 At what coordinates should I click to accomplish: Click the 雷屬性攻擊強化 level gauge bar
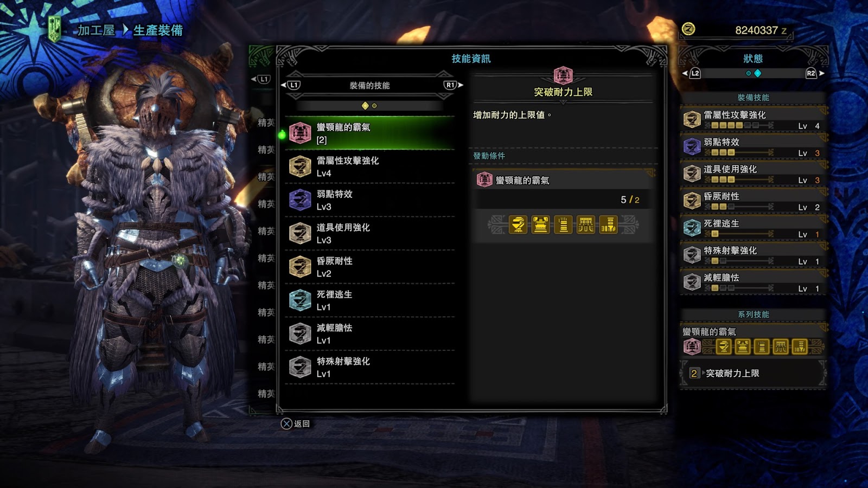click(739, 125)
